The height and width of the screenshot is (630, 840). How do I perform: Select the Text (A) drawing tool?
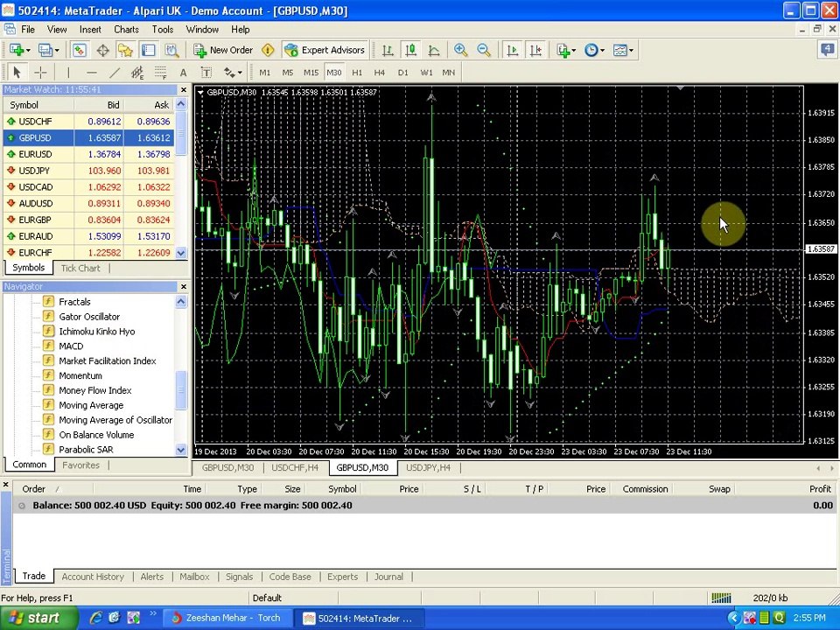click(x=183, y=72)
